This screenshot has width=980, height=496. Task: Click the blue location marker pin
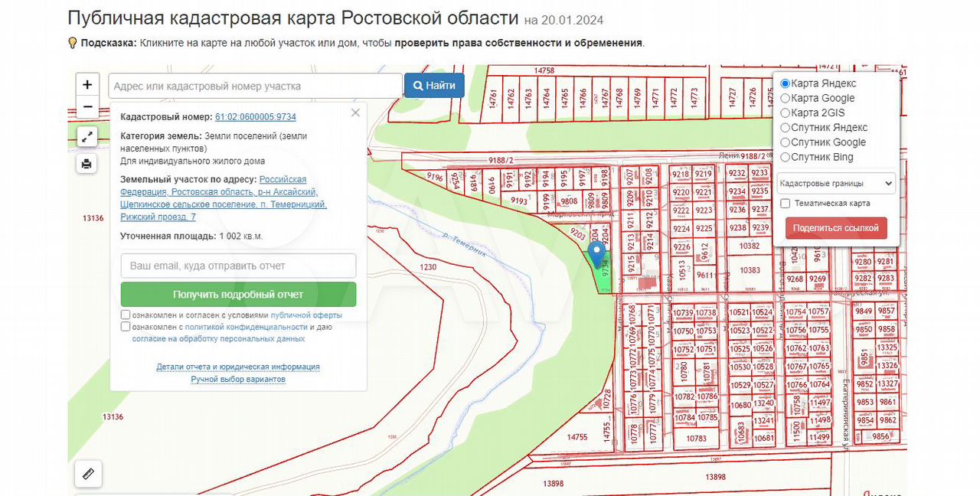click(597, 253)
